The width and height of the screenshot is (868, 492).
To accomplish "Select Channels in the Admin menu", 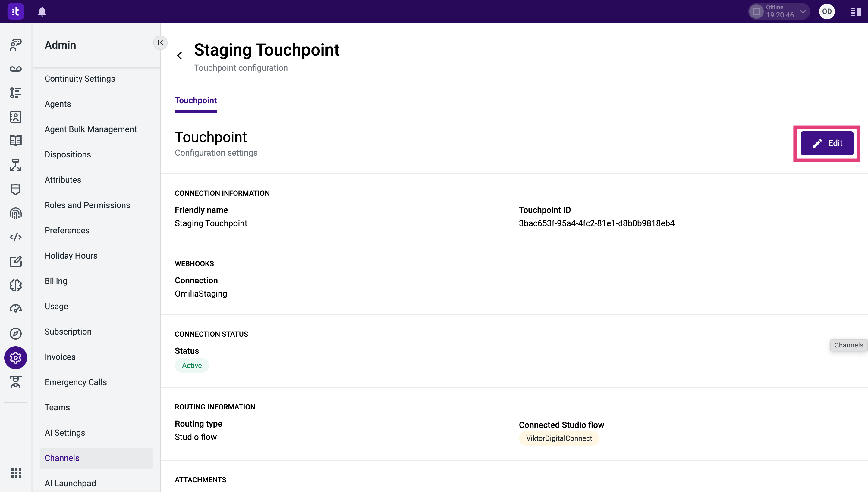I will tap(62, 458).
